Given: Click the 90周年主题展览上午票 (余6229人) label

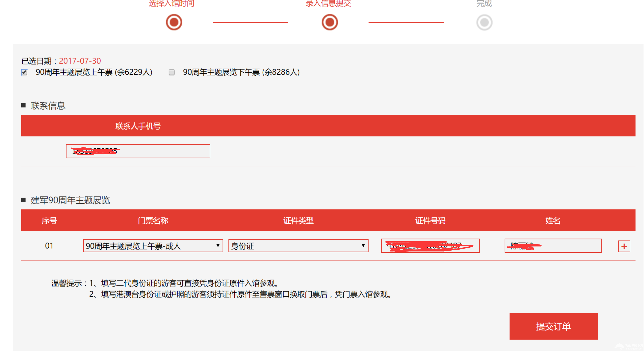Looking at the screenshot, I should point(94,72).
